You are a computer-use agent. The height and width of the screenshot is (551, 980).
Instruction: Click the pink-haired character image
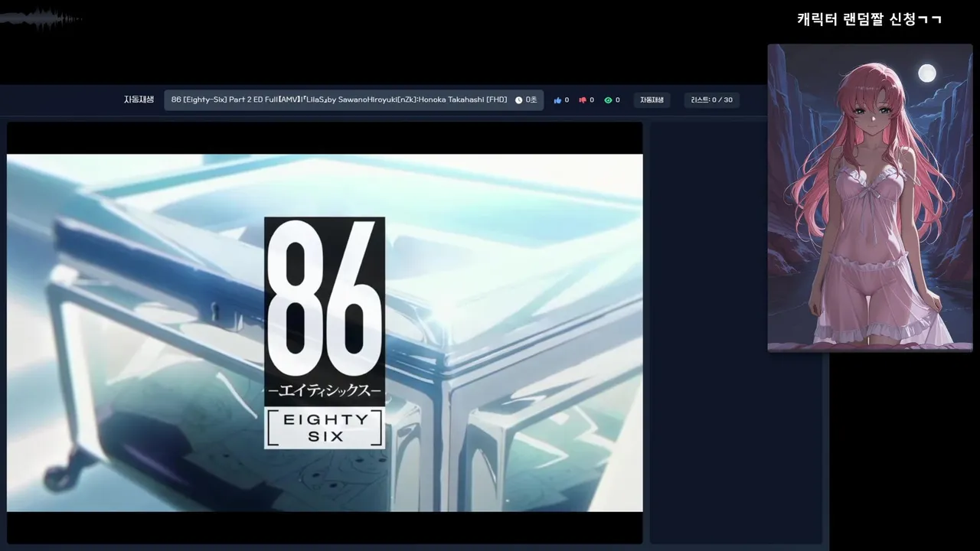870,197
